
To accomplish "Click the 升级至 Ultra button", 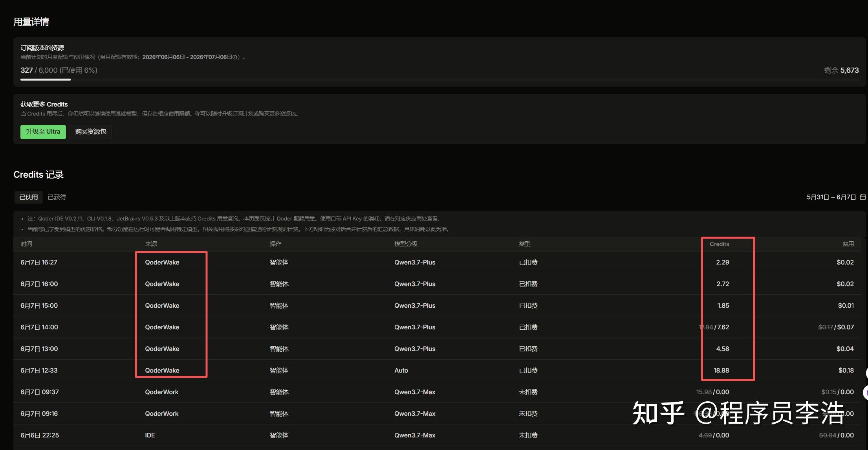I will tap(43, 132).
